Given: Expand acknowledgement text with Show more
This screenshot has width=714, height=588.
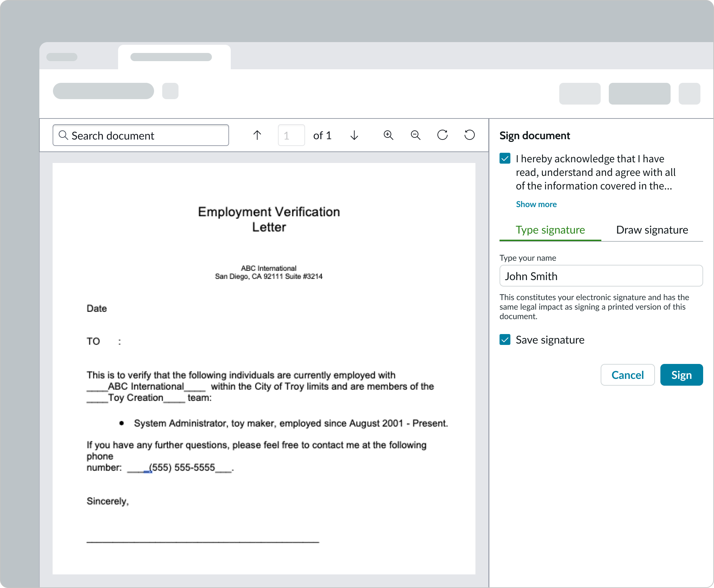Looking at the screenshot, I should click(536, 204).
